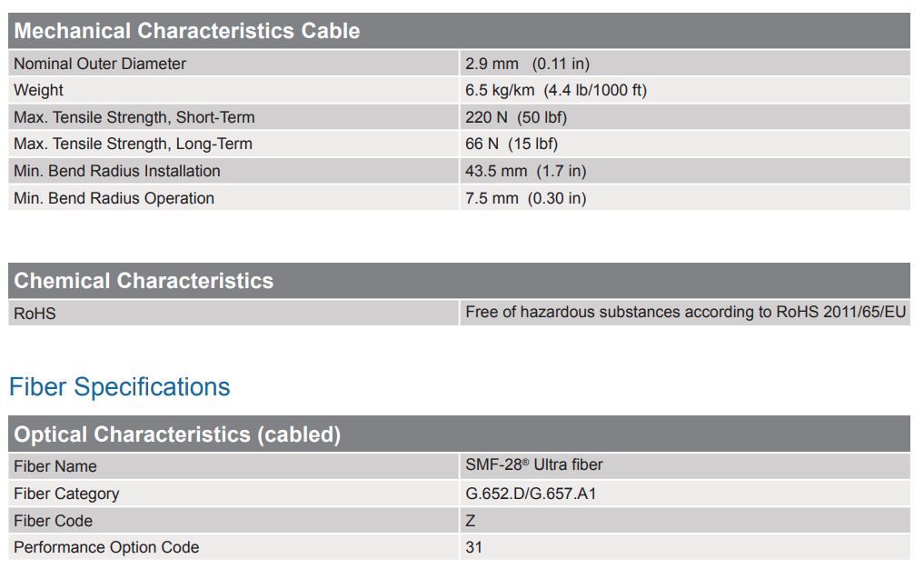Click the Short-Term tensile strength label
The height and width of the screenshot is (579, 924).
pos(134,117)
